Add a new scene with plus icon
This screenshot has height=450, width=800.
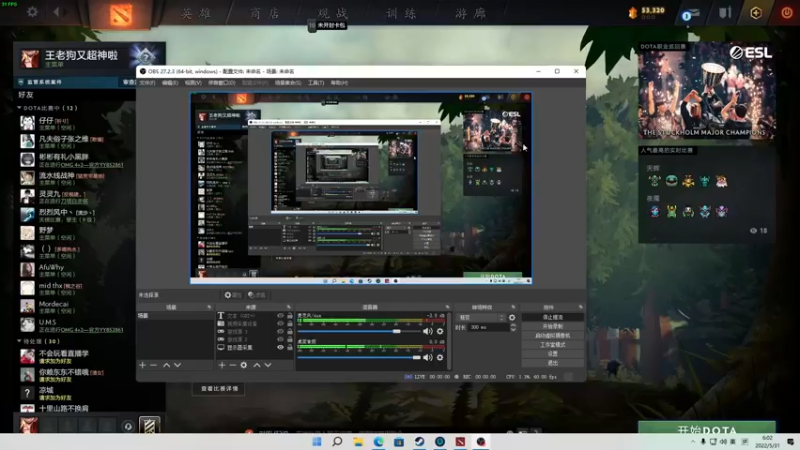click(143, 365)
